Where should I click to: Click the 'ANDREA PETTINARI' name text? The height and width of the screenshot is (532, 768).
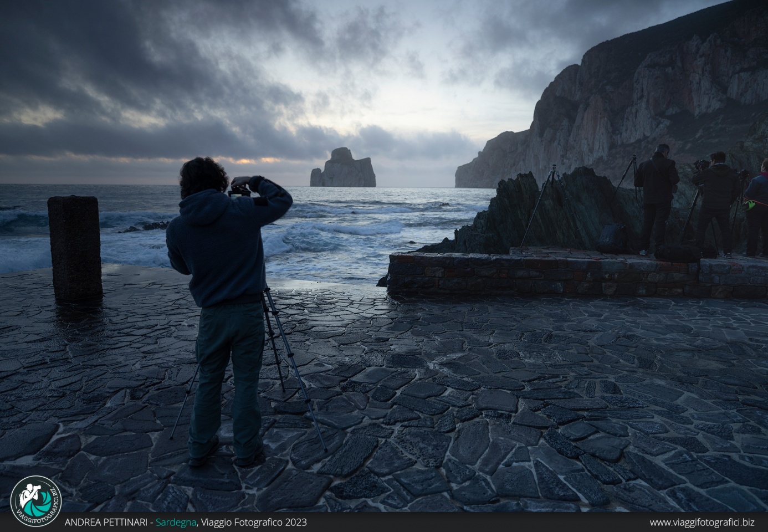(x=106, y=522)
